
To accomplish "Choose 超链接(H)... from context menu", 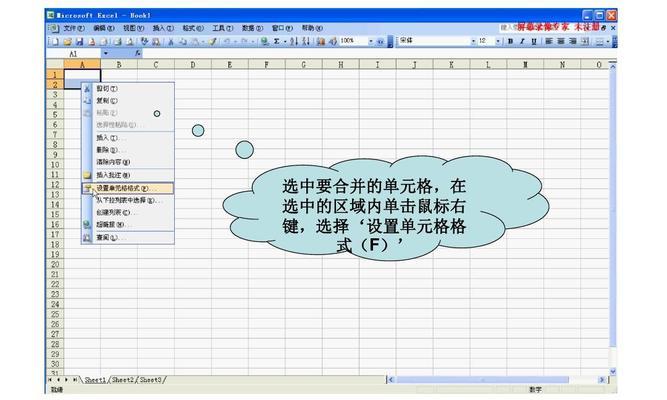I will pyautogui.click(x=128, y=224).
